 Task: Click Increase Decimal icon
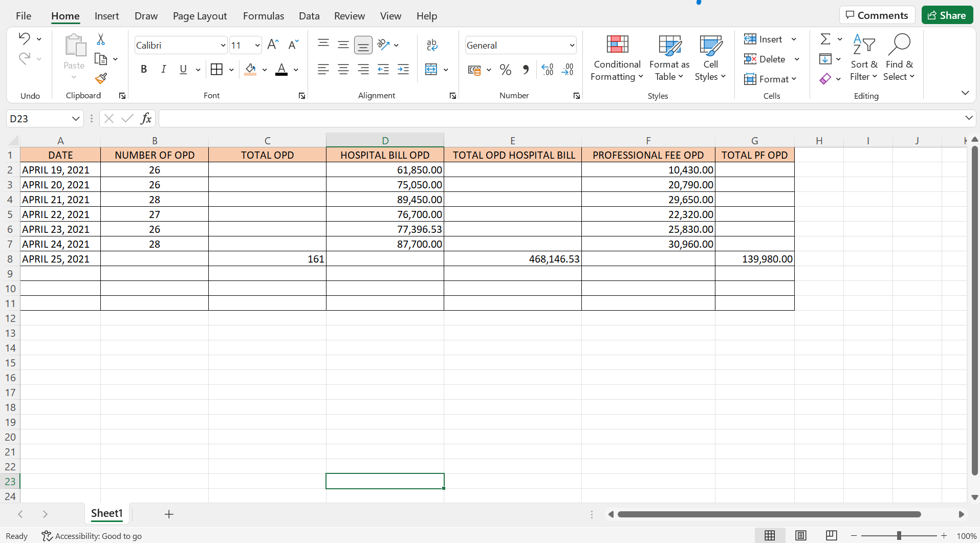click(x=547, y=70)
